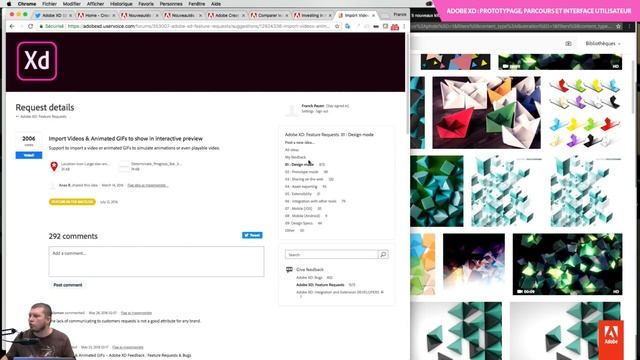Go back to Adobe XD: Feature Requests link

[43, 117]
